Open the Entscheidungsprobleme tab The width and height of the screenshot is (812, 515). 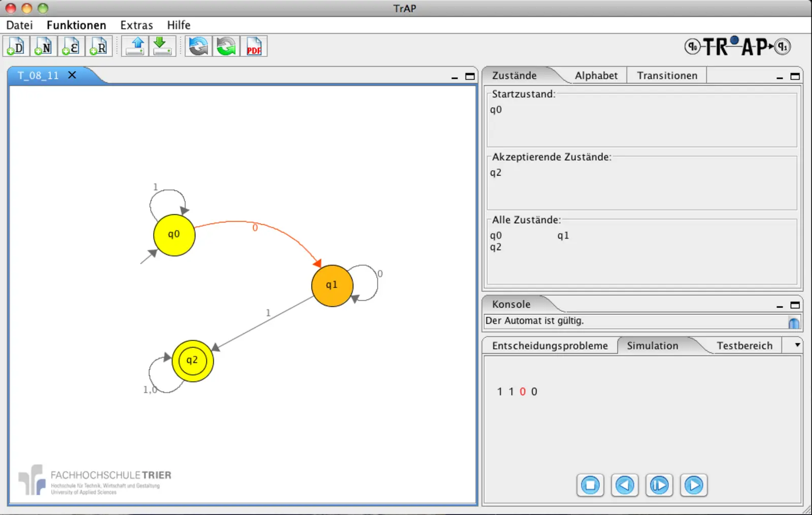(550, 346)
